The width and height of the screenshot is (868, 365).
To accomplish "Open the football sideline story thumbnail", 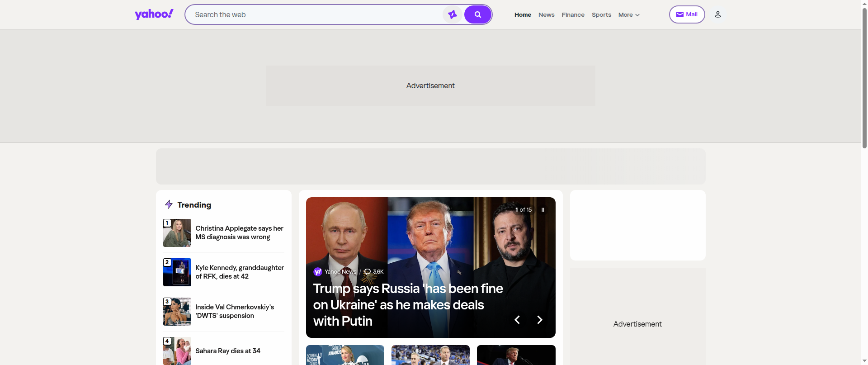I will (x=430, y=355).
